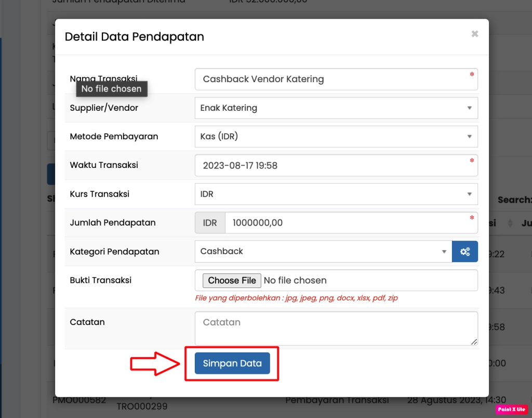Image resolution: width=532 pixels, height=418 pixels.
Task: Expand the Supplier/Vendor dropdown
Action: click(336, 108)
